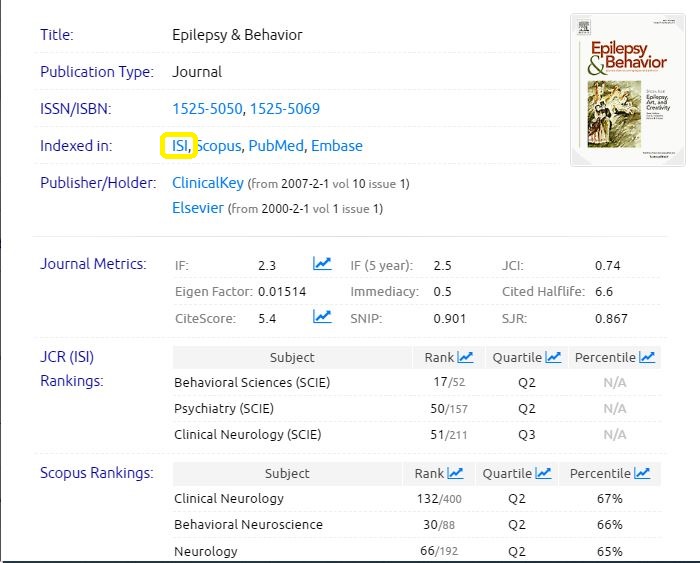
Task: Select the Psychiatry (SCIE) ranking row
Action: click(223, 408)
